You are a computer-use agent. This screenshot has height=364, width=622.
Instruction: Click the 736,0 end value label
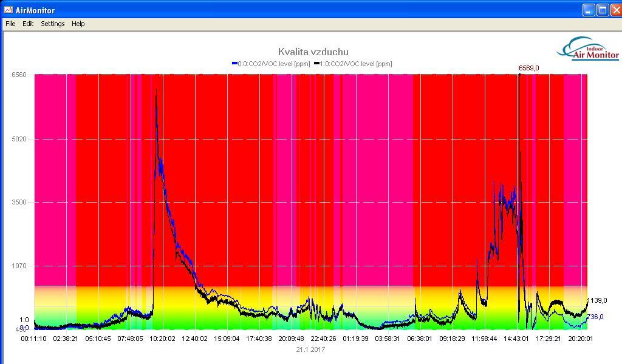pos(595,317)
